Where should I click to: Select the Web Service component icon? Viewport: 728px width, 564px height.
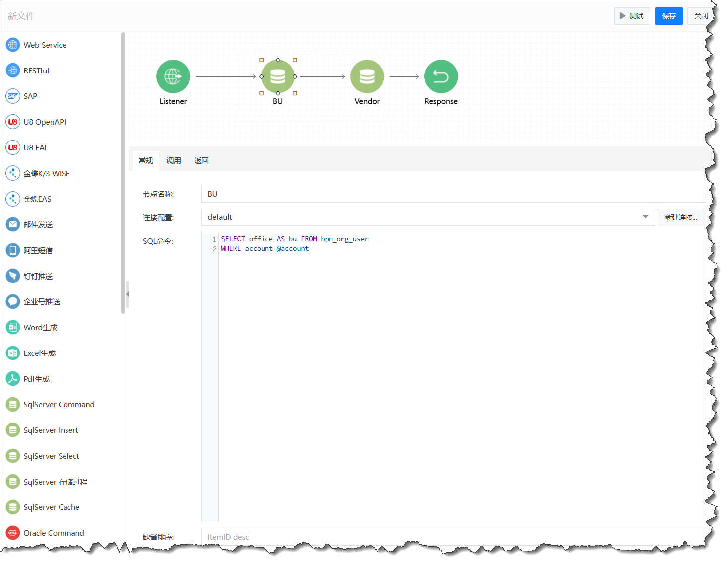13,45
